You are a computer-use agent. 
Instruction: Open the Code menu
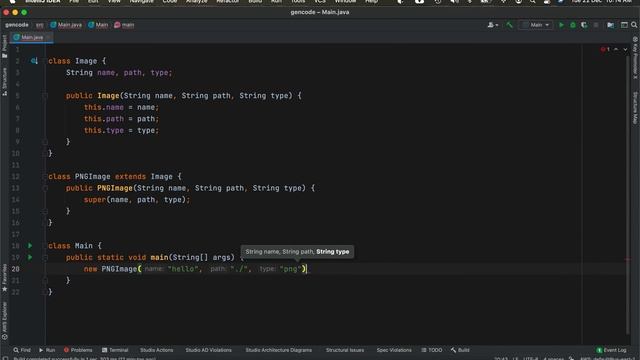tap(170, 2)
